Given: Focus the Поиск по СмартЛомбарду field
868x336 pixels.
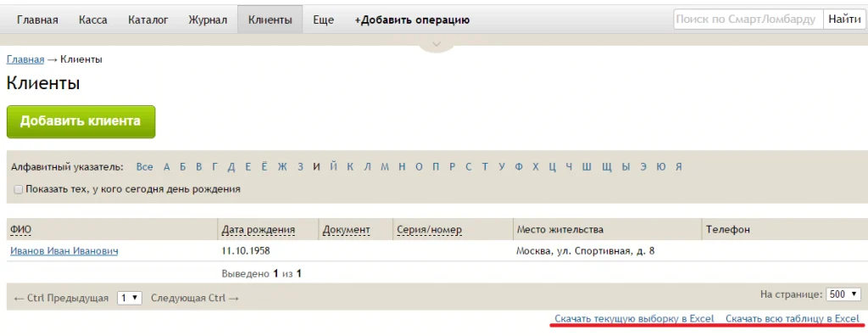Looking at the screenshot, I should pyautogui.click(x=748, y=20).
